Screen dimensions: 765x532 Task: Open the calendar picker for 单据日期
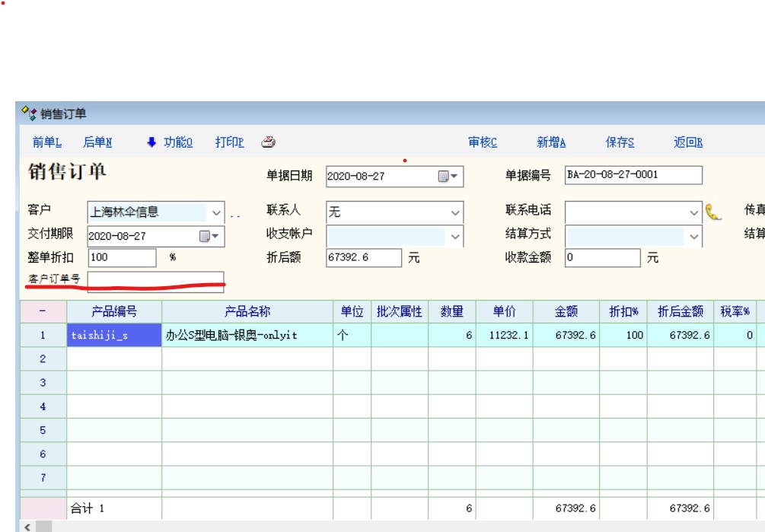(x=448, y=177)
